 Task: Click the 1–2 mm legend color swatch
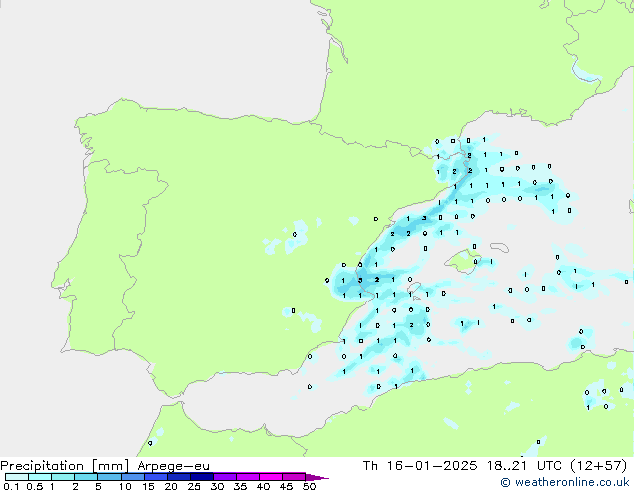[x=63, y=477]
